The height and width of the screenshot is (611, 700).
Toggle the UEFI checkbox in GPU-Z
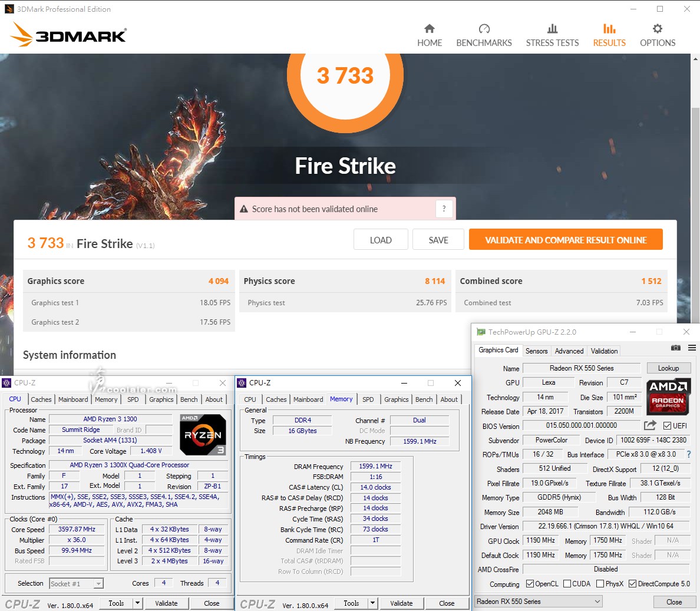pos(667,426)
